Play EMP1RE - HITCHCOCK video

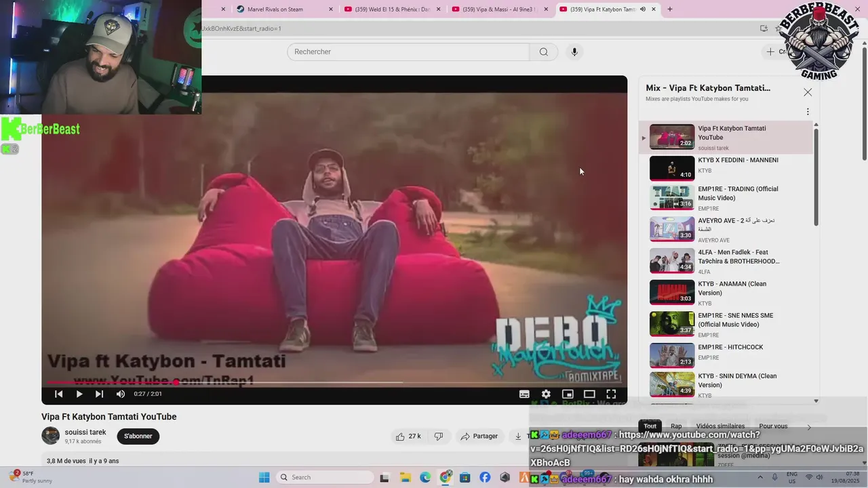point(726,355)
